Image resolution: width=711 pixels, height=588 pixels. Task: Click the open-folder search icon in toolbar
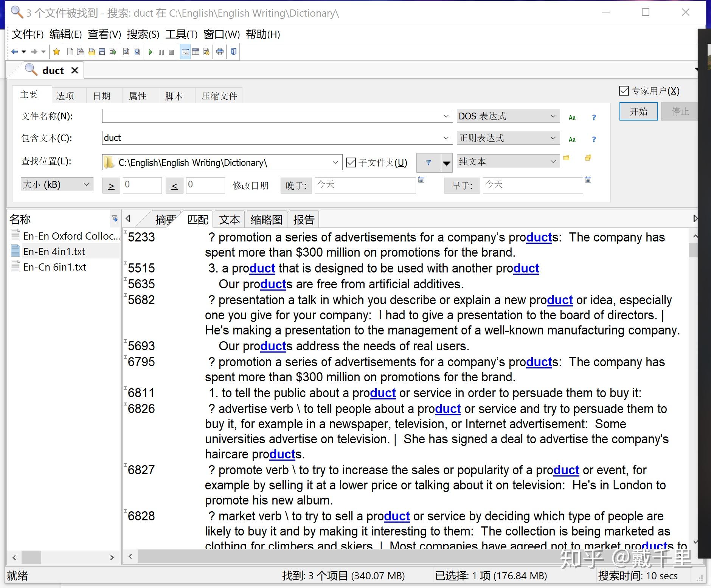click(x=92, y=52)
